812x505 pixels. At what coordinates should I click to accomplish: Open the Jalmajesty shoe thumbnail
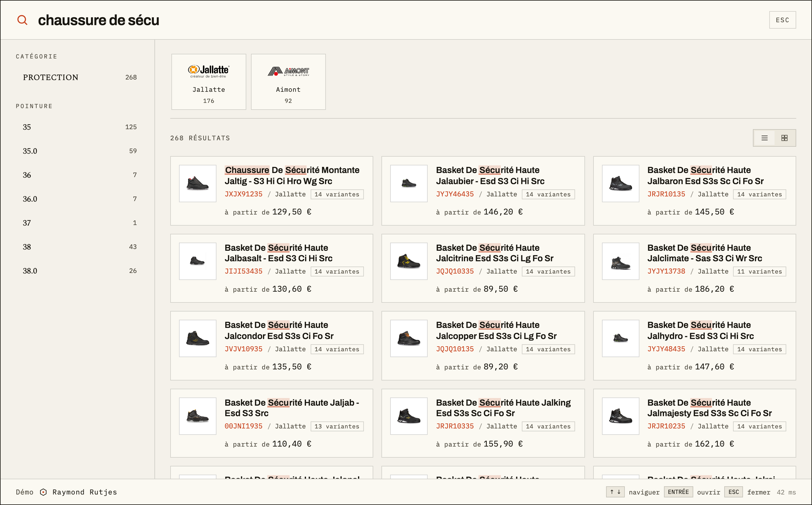tap(620, 416)
